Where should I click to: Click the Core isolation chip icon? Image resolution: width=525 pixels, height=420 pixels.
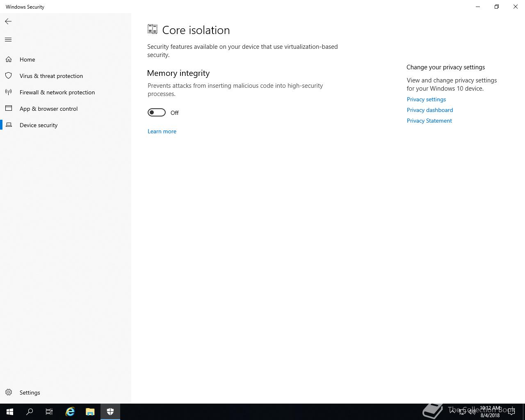pyautogui.click(x=153, y=29)
